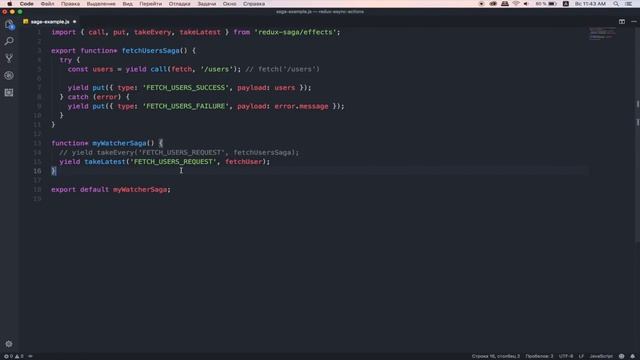Select the saga-example.js editor tab
Image resolution: width=640 pixels, height=360 pixels.
point(49,22)
